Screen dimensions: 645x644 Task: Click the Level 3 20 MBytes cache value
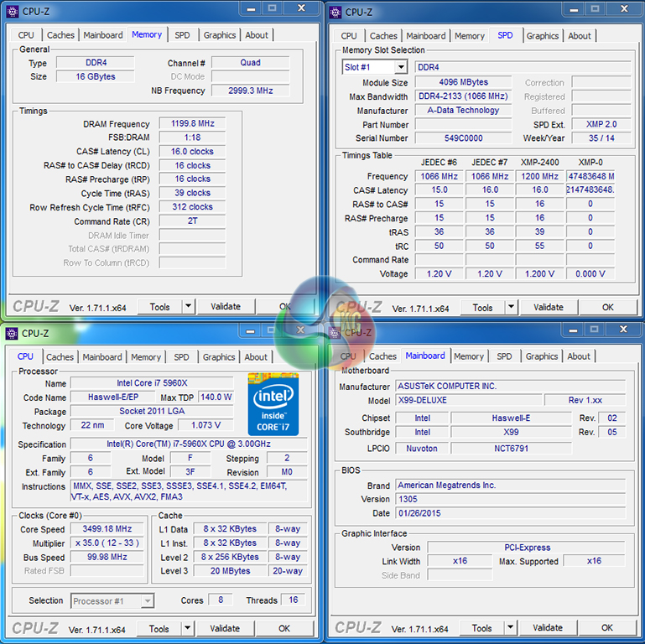pos(231,571)
